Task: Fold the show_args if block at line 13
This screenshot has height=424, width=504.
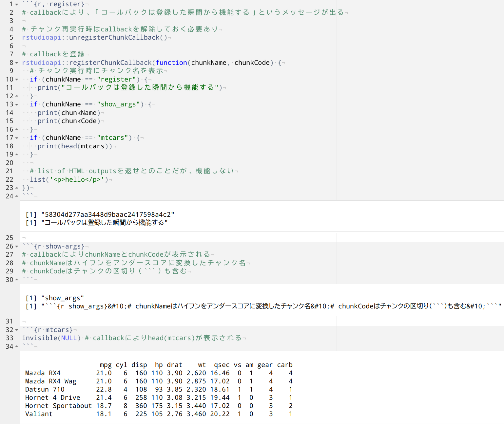Action: [x=17, y=104]
